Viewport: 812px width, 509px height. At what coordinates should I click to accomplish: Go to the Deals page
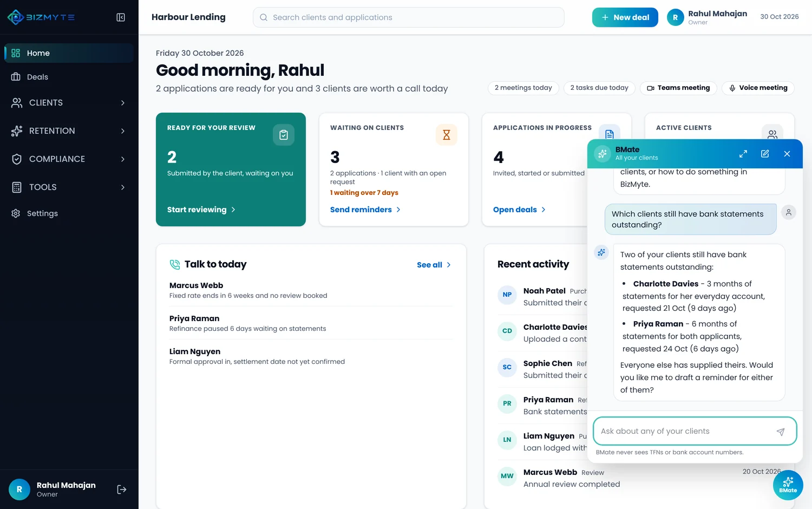coord(69,77)
